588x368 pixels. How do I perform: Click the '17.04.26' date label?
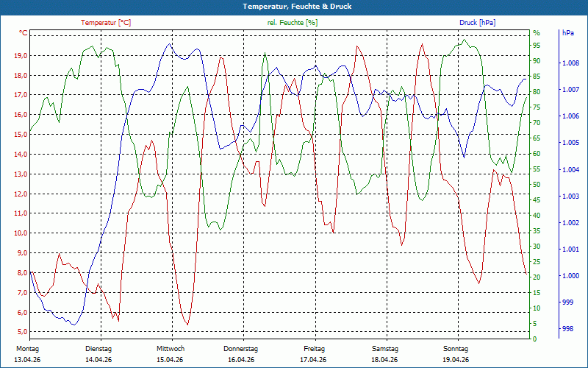pyautogui.click(x=313, y=360)
